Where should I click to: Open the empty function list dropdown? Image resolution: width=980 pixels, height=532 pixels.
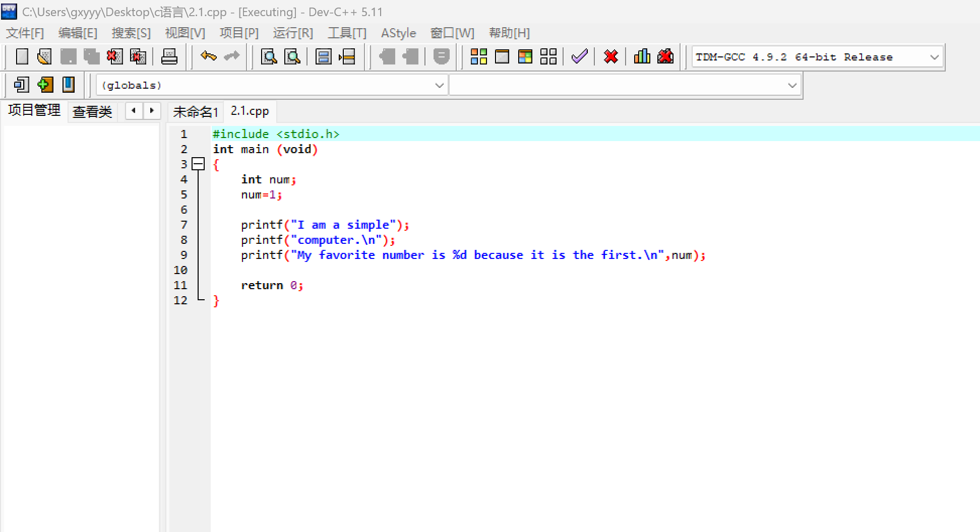point(625,85)
